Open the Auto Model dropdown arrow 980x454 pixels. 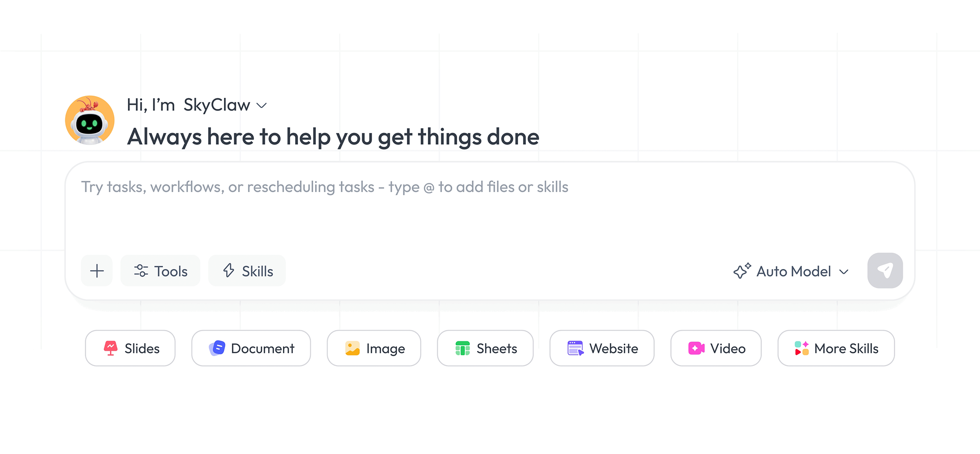(x=844, y=272)
